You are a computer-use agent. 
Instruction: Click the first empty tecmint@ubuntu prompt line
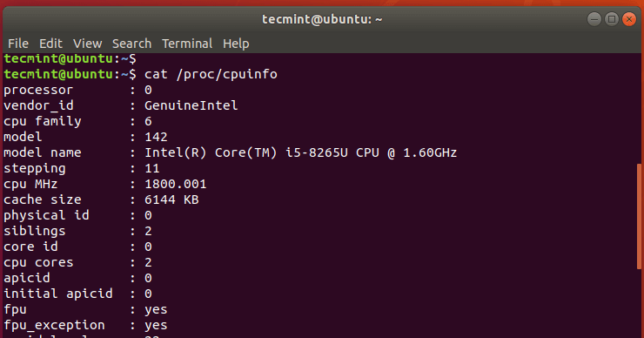point(70,58)
